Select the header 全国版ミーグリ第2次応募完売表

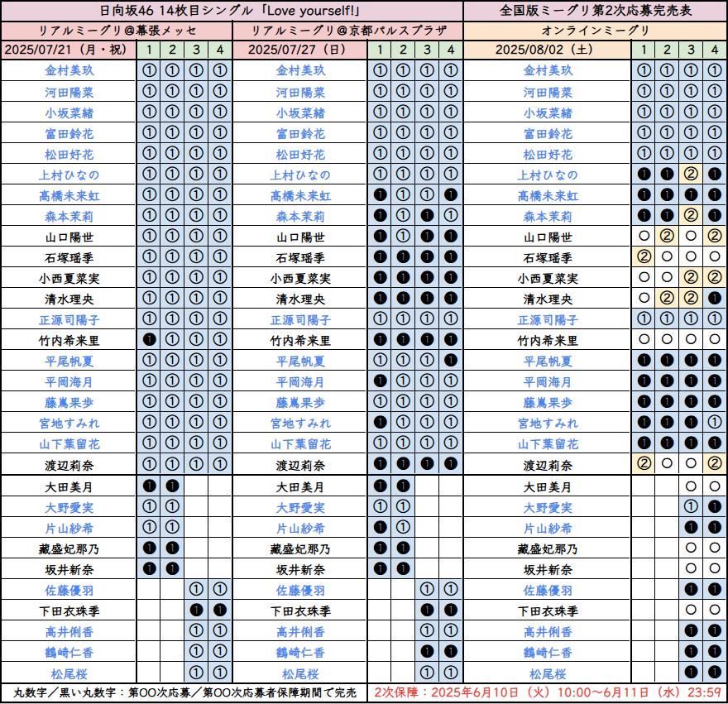point(596,11)
